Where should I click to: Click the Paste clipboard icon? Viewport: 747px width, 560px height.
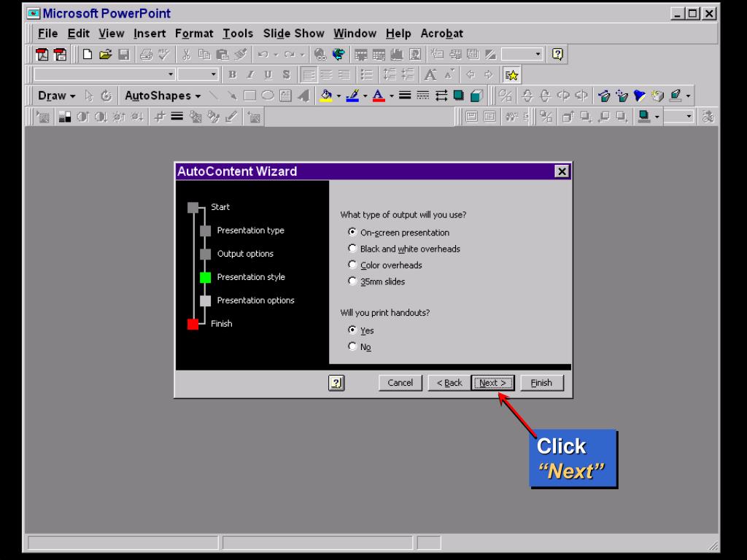tap(222, 54)
